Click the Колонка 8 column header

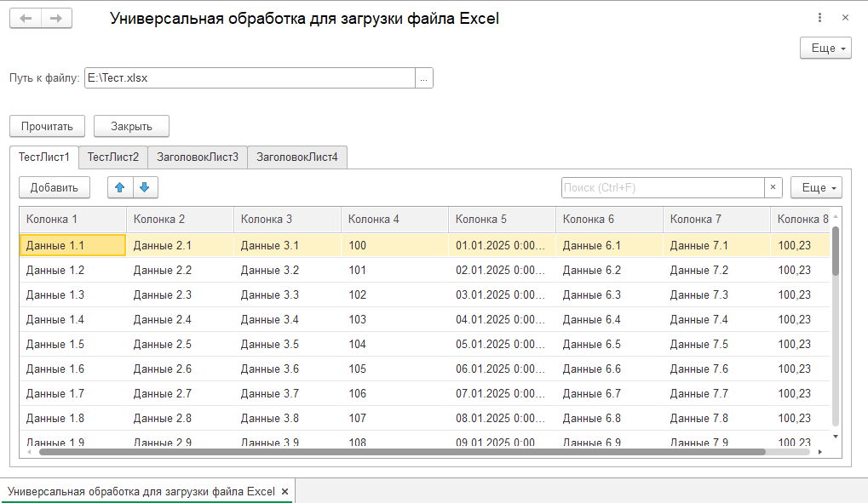coord(801,219)
